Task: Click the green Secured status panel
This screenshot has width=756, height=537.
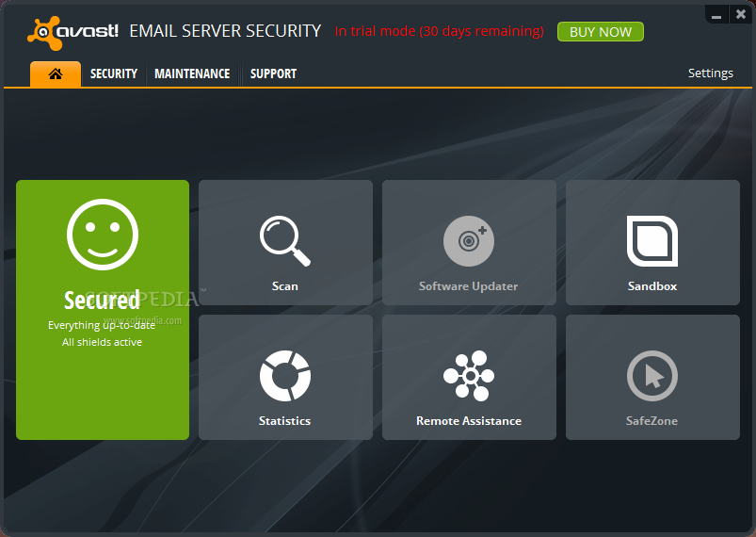Action: pos(103,310)
